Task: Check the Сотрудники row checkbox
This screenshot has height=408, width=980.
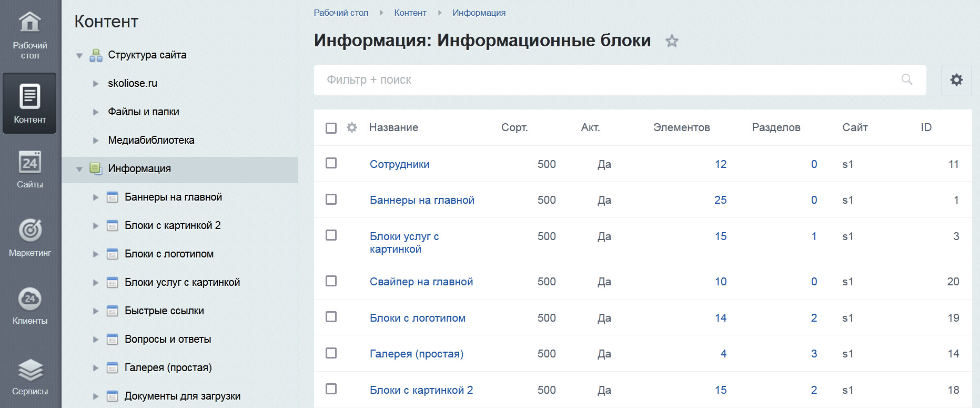Action: click(331, 163)
